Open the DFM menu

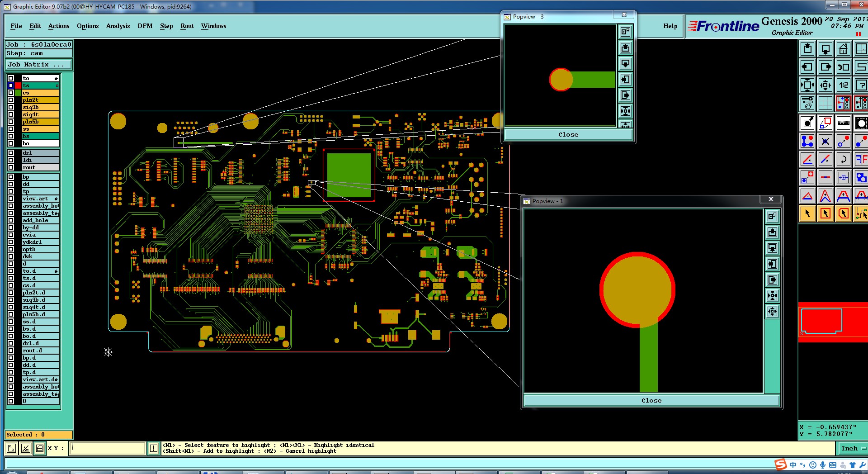pyautogui.click(x=145, y=26)
